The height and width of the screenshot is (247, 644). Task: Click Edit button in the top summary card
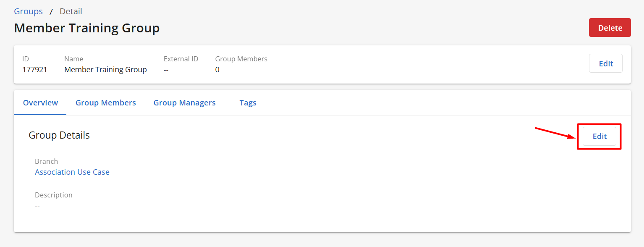[605, 63]
